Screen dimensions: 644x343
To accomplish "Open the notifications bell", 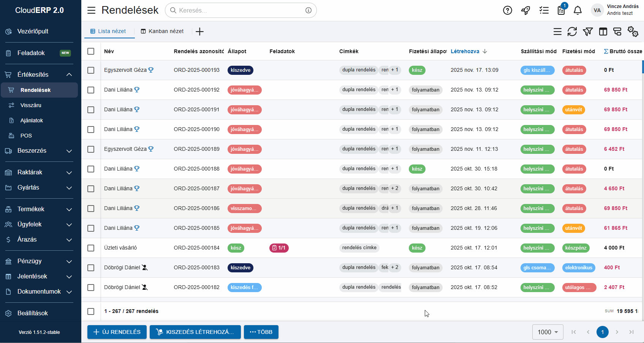I will click(x=578, y=10).
